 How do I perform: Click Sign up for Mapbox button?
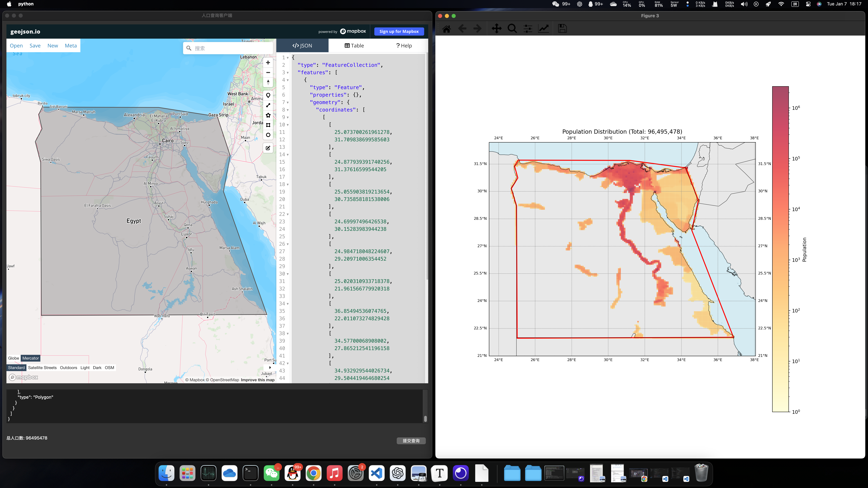click(x=399, y=31)
